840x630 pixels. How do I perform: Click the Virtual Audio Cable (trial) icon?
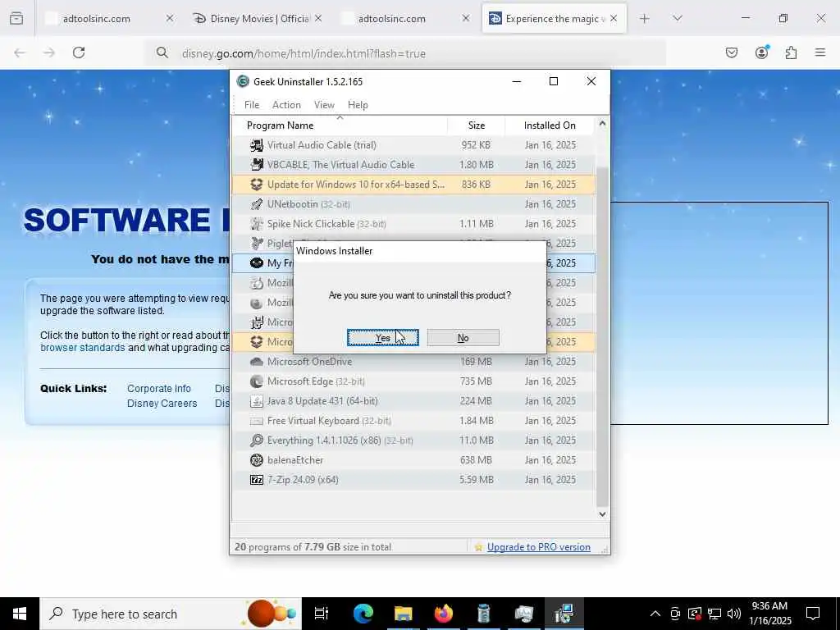click(257, 145)
